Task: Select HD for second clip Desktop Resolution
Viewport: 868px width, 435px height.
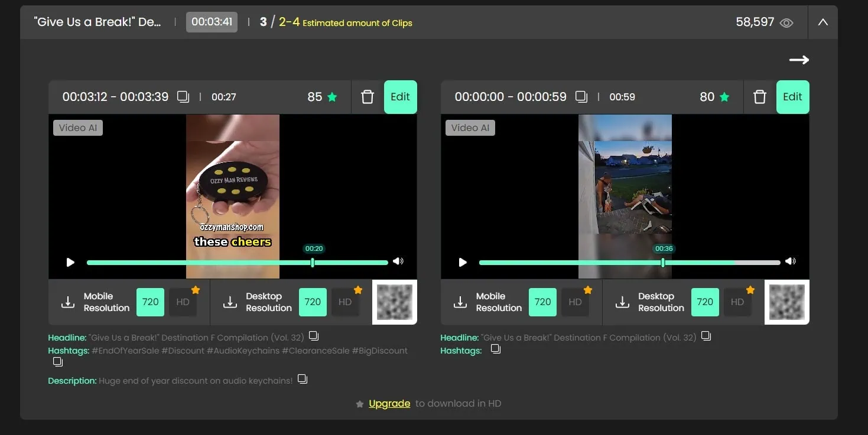Action: [737, 302]
